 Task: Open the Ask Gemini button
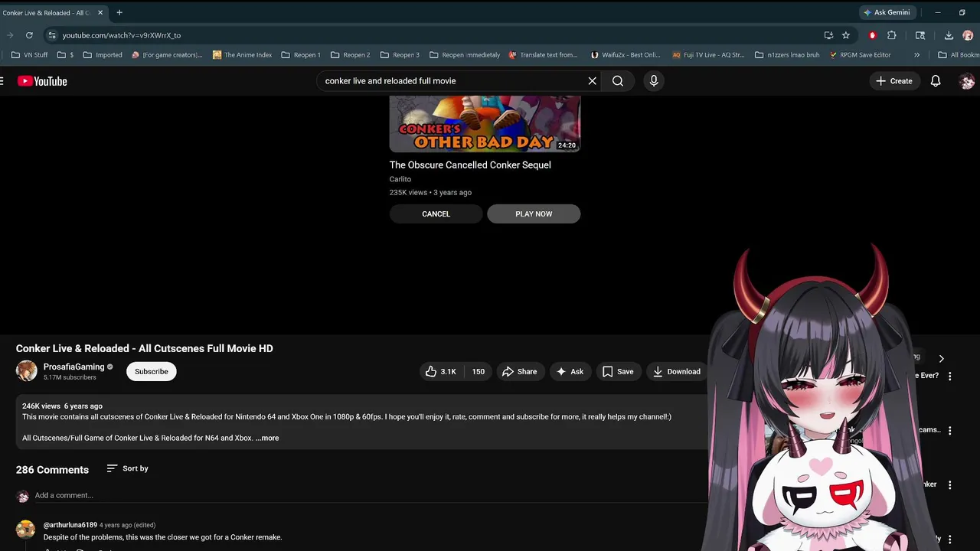(887, 12)
